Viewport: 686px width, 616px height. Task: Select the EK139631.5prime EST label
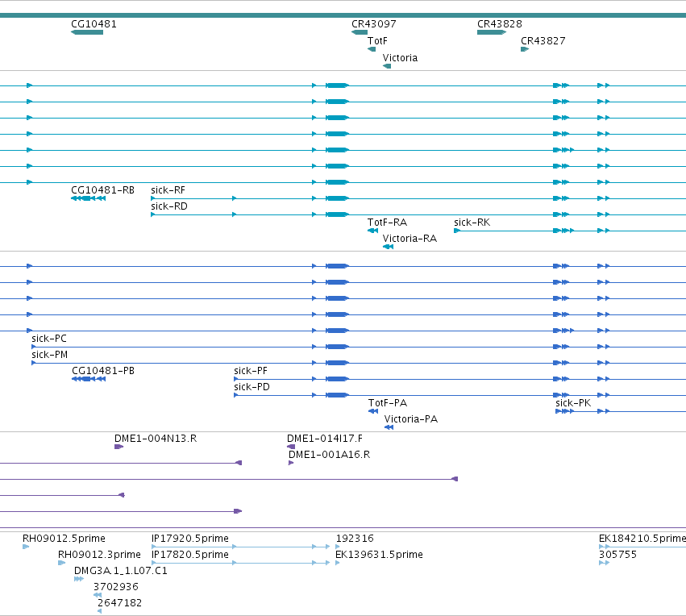pos(379,555)
